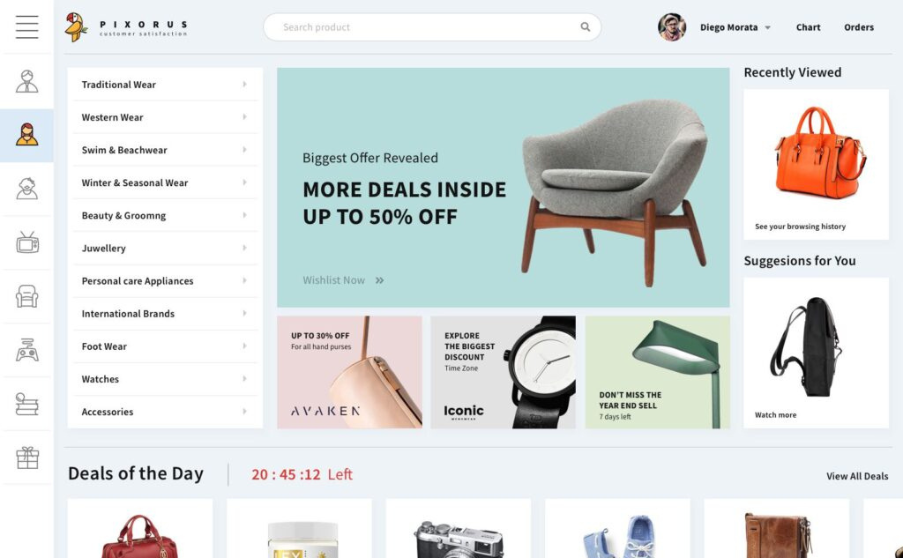Expand the Watches category arrow
The width and height of the screenshot is (903, 558).
point(245,379)
